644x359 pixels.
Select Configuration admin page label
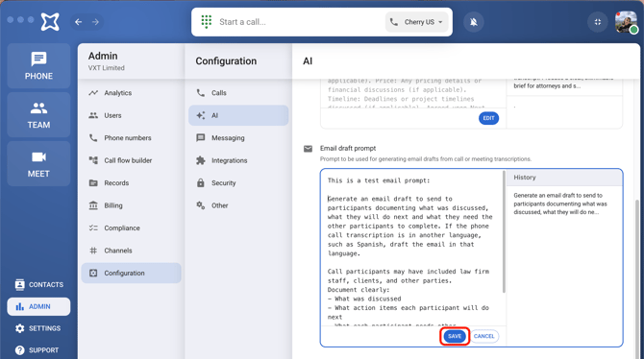click(124, 273)
